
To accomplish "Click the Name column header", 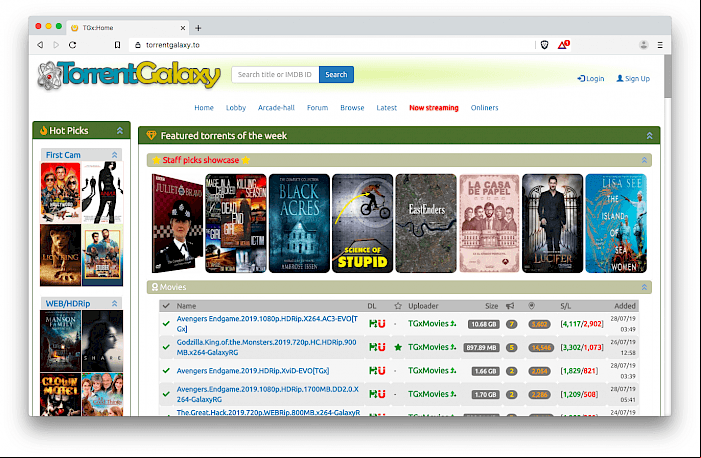I will point(186,306).
